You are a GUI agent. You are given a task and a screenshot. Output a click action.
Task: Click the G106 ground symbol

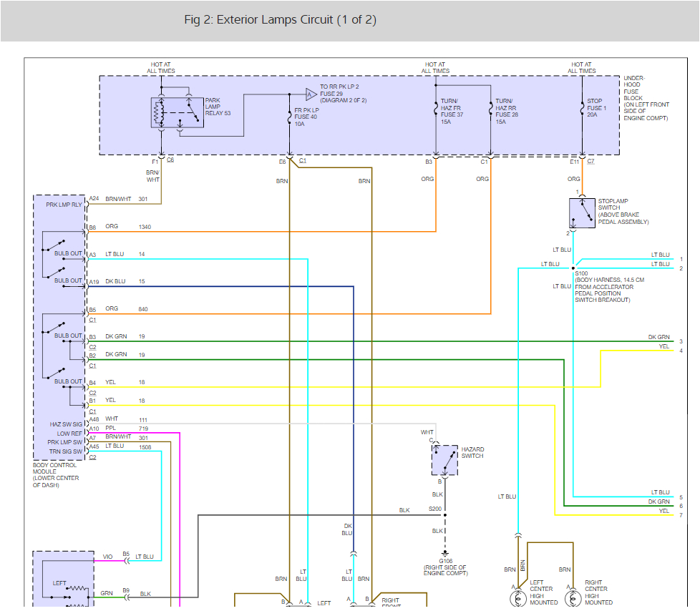[444, 552]
